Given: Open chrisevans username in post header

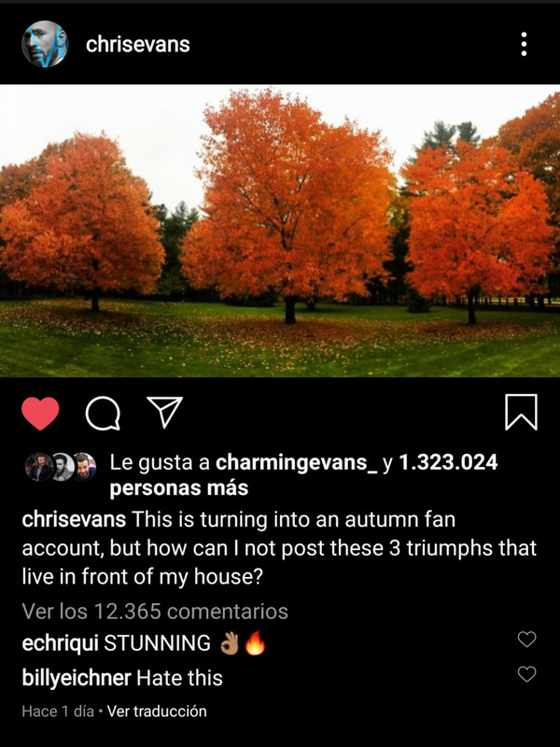Looking at the screenshot, I should click(x=137, y=44).
